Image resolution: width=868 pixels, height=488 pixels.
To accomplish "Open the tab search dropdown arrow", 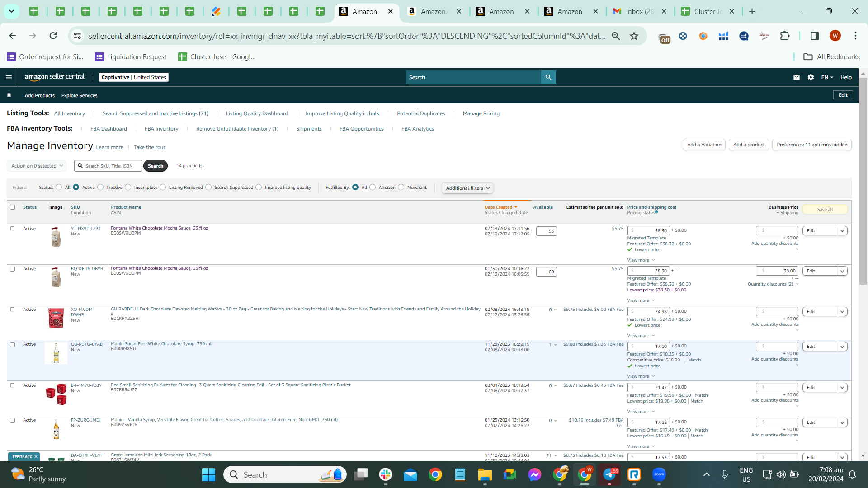I will 11,11.
